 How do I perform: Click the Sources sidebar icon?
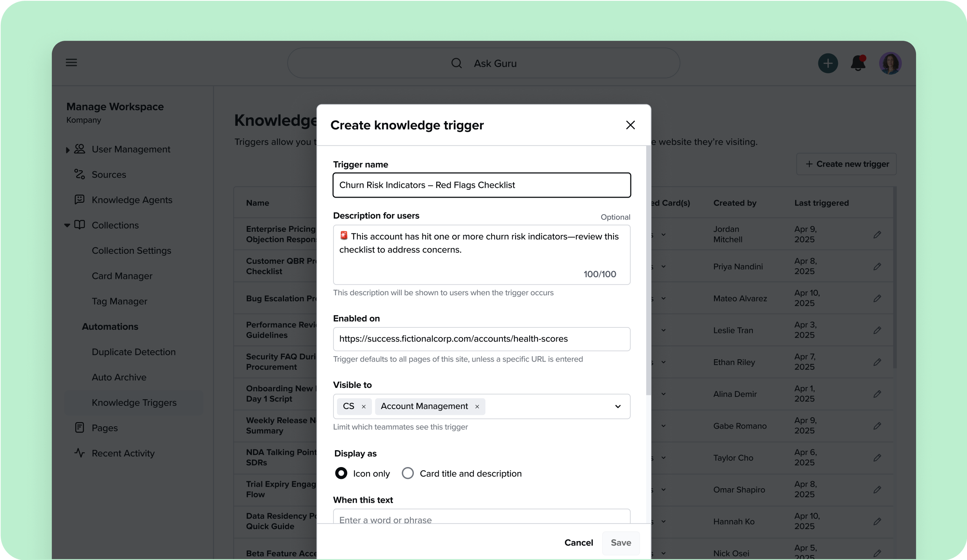tap(80, 174)
